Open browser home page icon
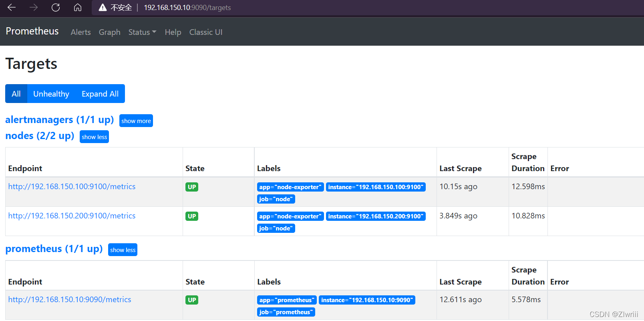Screen dimensions: 644x321 click(x=78, y=7)
